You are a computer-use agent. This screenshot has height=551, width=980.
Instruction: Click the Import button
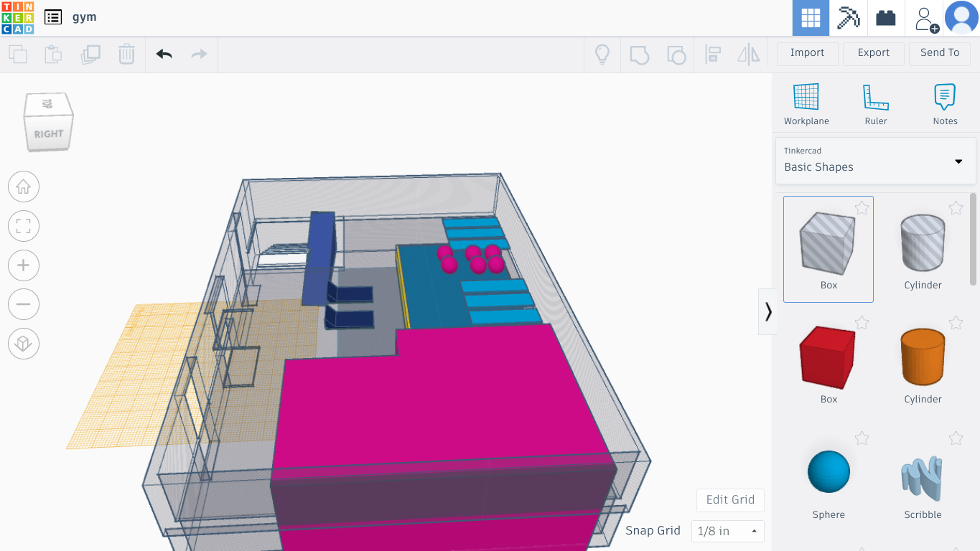tap(807, 53)
